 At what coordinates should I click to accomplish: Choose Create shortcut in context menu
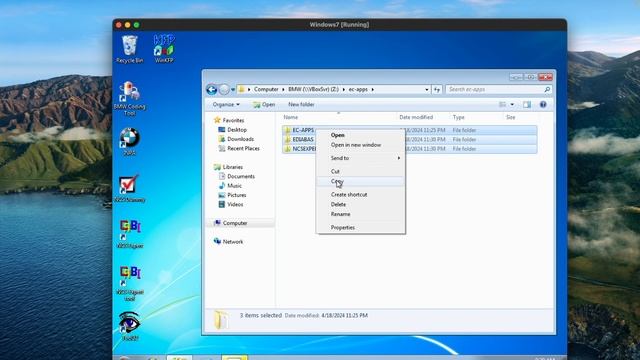point(361,195)
